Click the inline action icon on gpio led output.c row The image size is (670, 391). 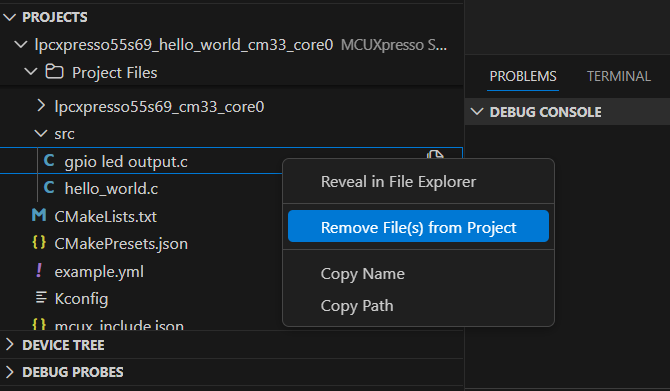[x=435, y=154]
